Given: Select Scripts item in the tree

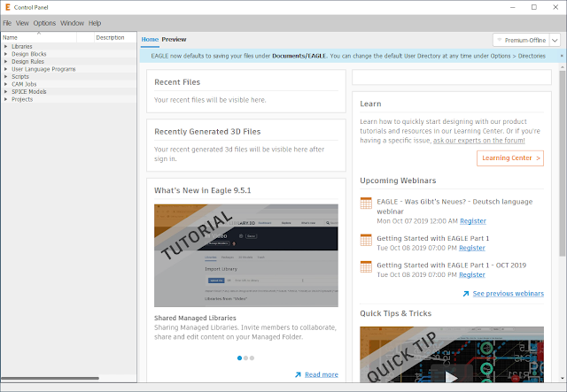Looking at the screenshot, I should tap(20, 77).
